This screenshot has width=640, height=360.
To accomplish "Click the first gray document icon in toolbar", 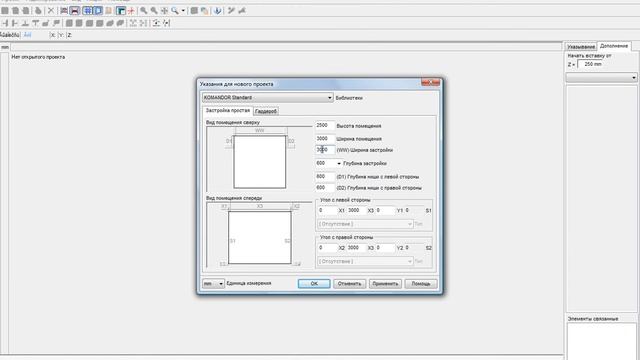I will click(x=5, y=11).
